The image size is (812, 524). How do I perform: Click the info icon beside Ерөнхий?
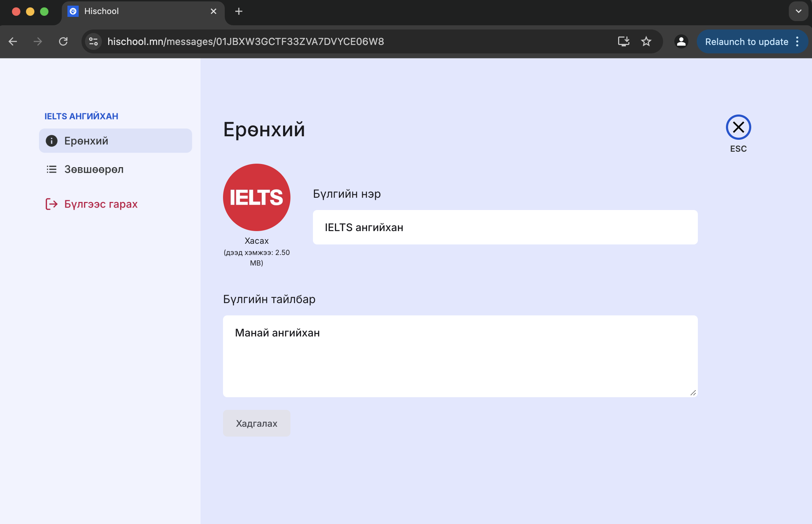click(52, 141)
